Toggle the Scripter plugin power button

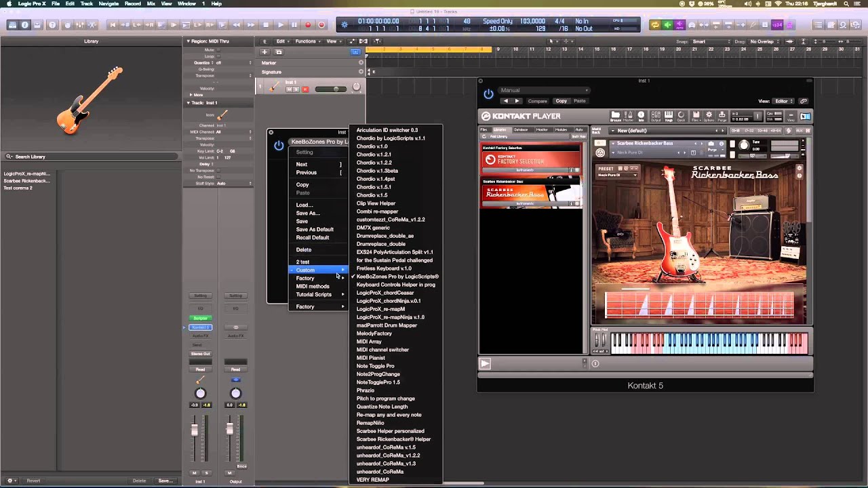[279, 145]
